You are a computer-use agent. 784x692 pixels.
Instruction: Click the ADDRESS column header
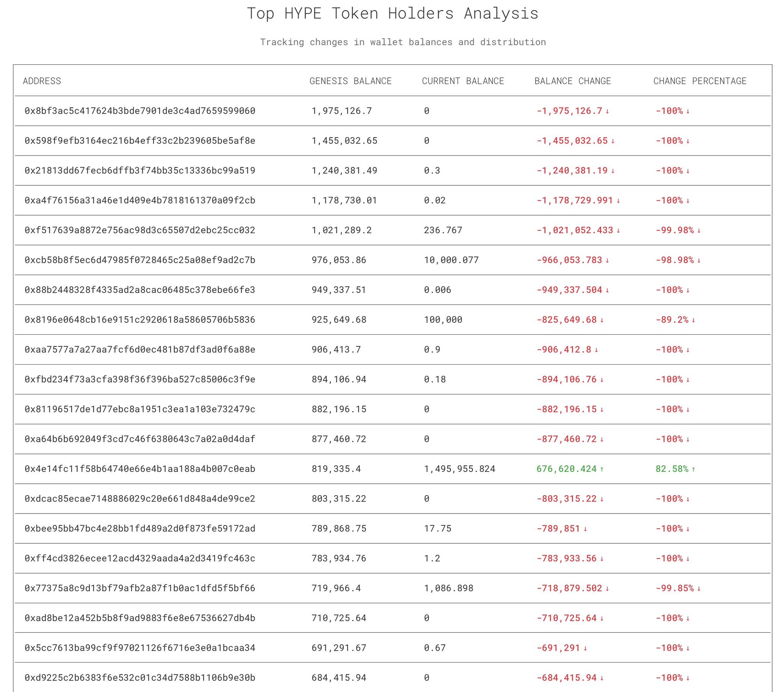click(42, 81)
